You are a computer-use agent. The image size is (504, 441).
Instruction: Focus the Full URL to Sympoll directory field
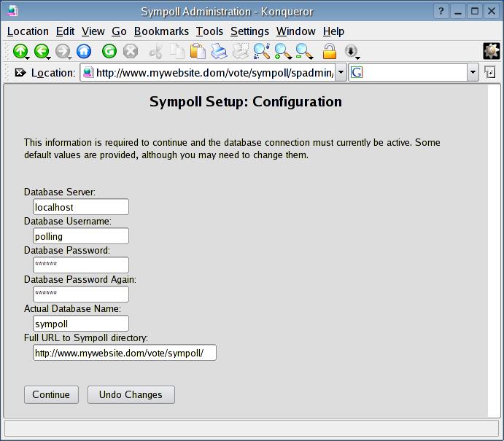click(125, 353)
